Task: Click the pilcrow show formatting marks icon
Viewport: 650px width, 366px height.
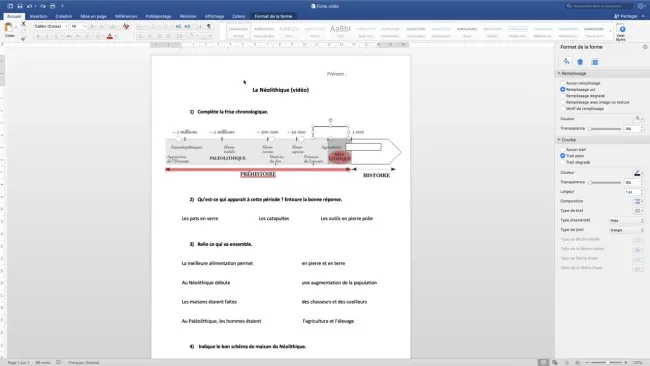Action: 209,26
